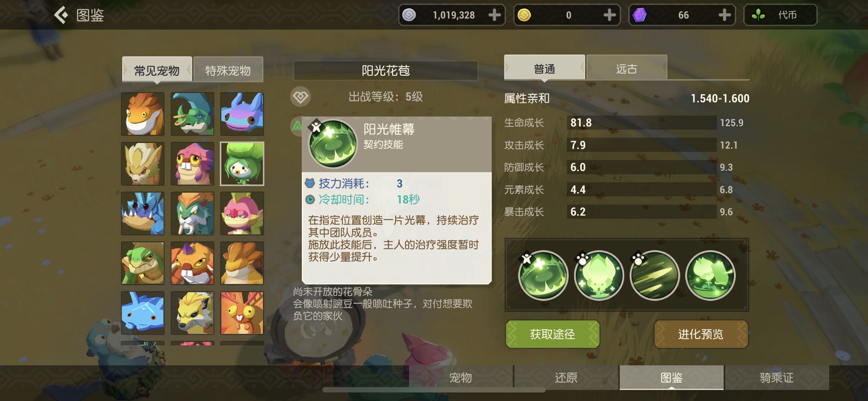Switch to the 特殊宠物 tab
This screenshot has width=868, height=401.
pyautogui.click(x=228, y=69)
